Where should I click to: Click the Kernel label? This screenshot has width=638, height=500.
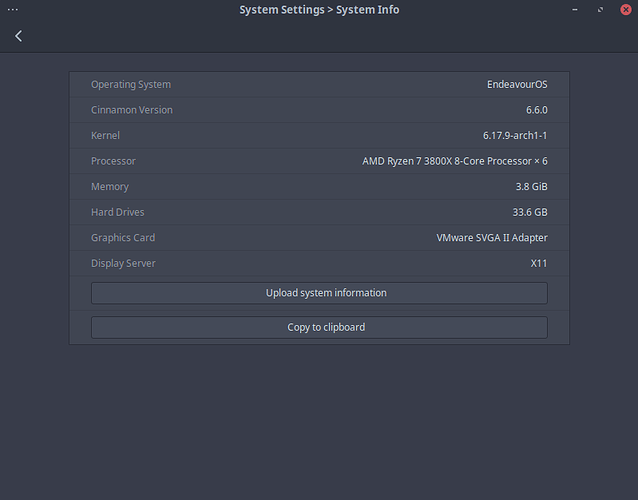click(x=105, y=135)
